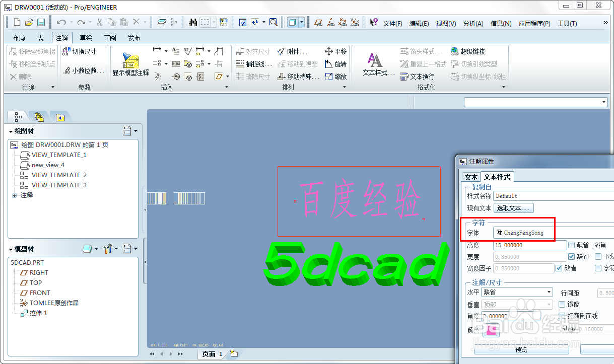
Task: Click the context help pointer icon
Action: coord(373,22)
